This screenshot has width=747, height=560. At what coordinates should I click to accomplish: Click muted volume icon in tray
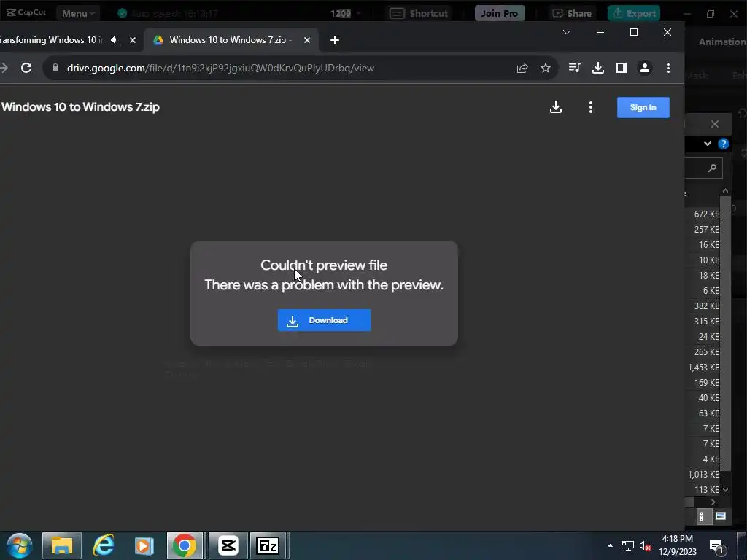[x=645, y=545]
